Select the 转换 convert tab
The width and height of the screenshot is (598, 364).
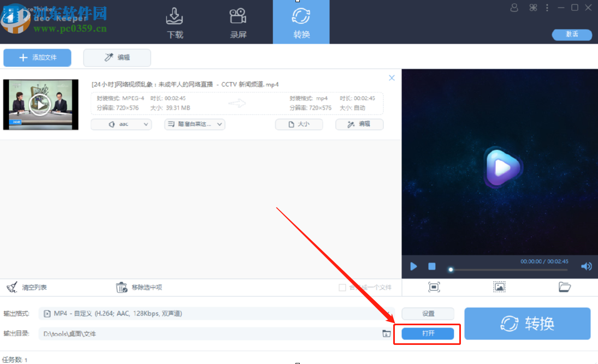(301, 22)
